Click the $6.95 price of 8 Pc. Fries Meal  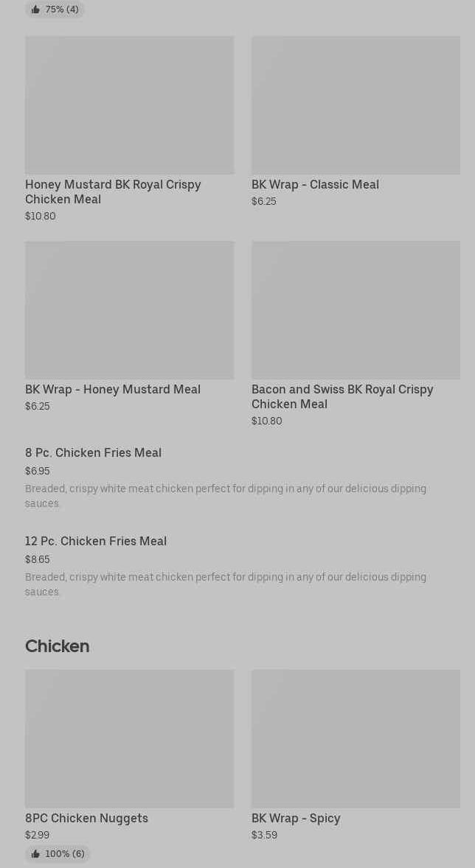[x=38, y=471]
